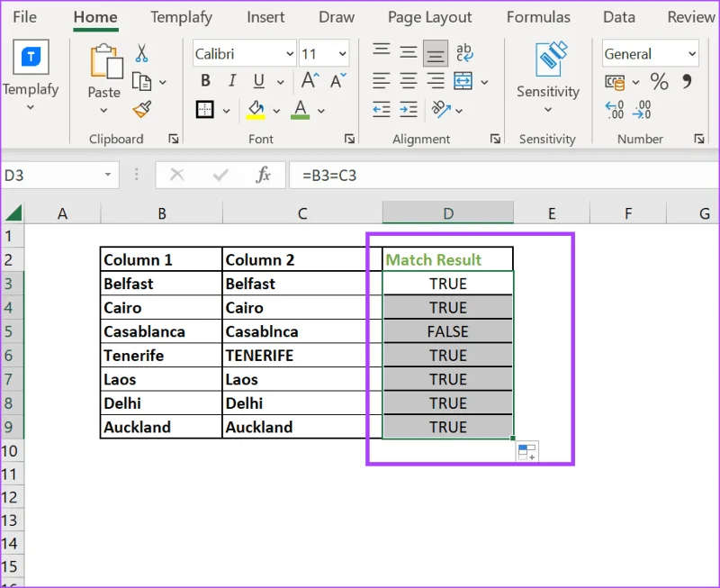Expand Merge & Center dropdown arrow

(x=484, y=82)
